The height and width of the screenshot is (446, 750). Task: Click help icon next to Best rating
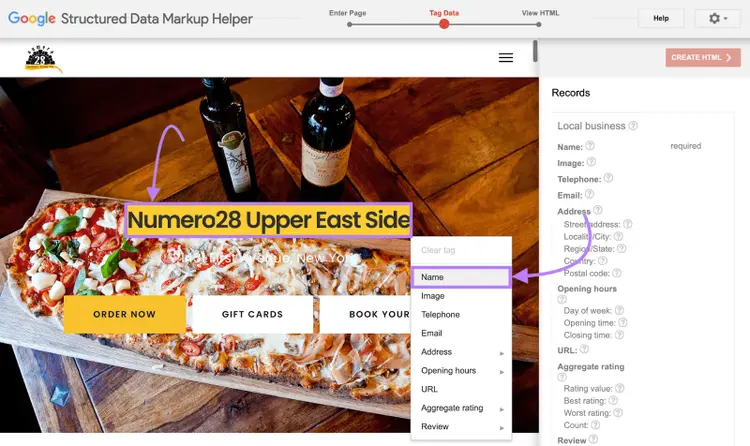[613, 400]
